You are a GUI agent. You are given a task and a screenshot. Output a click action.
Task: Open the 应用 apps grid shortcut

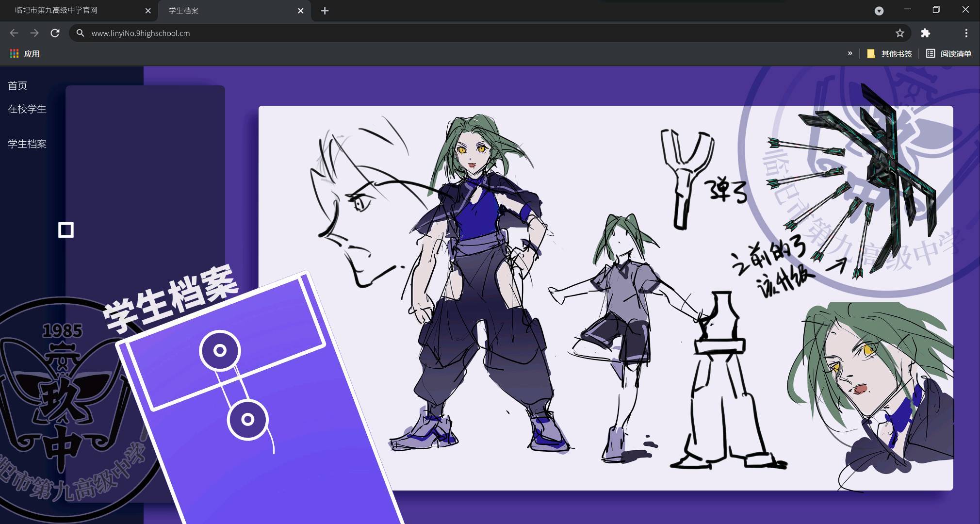(25, 54)
